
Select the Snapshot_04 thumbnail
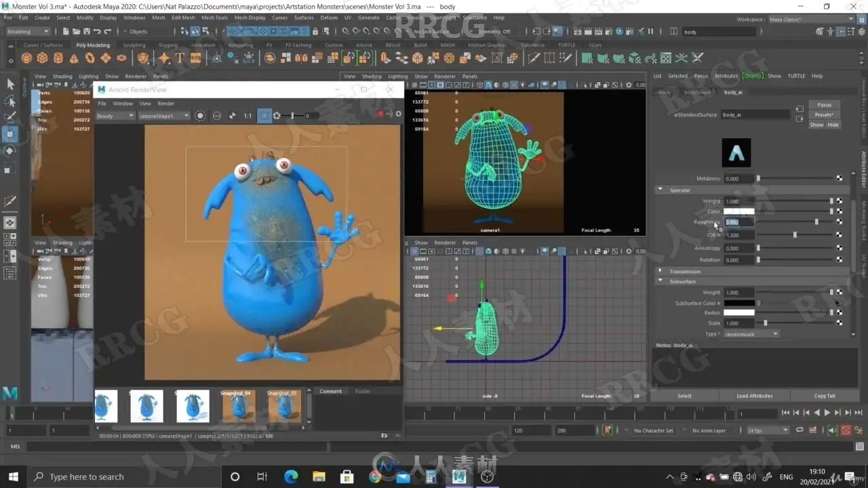click(x=239, y=406)
